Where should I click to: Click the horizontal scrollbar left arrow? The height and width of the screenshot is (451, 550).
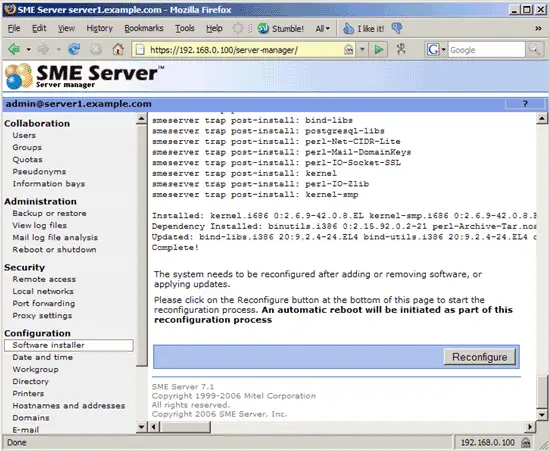tap(154, 427)
